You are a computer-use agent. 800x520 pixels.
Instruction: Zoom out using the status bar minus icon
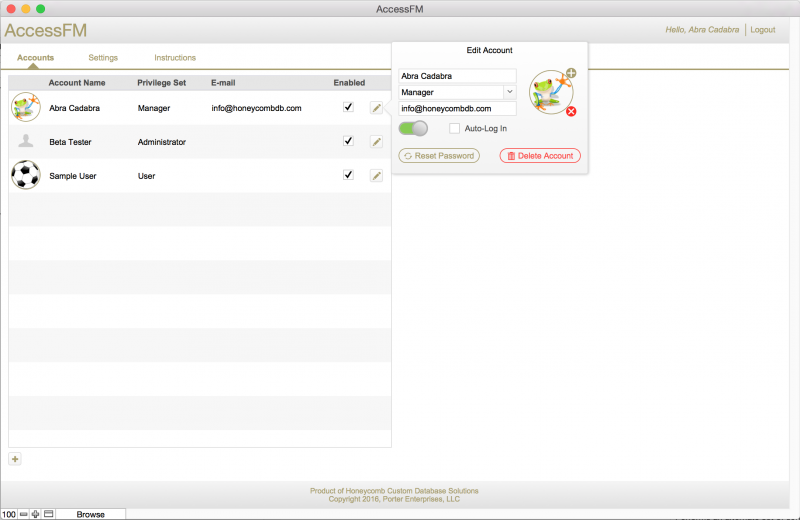[x=23, y=514]
